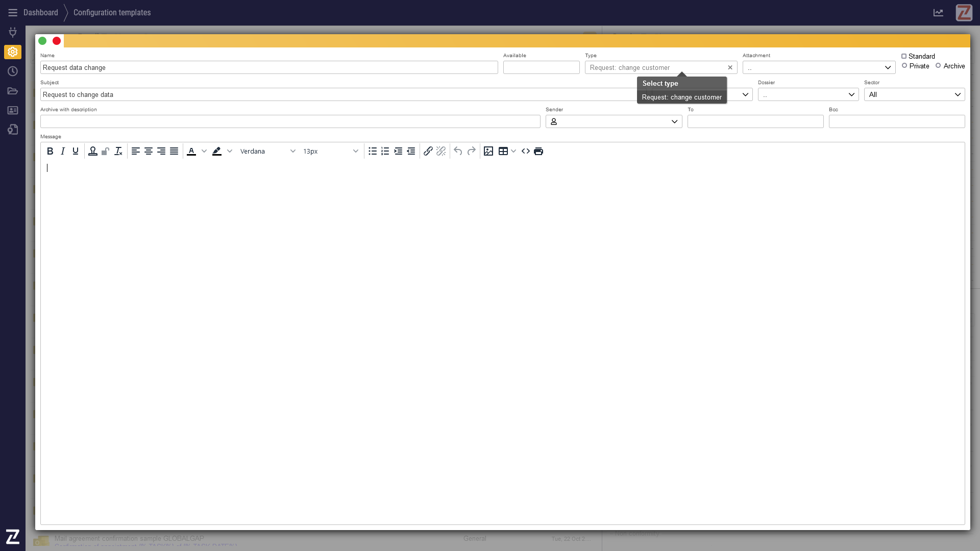Open the Verdana font family dropdown
Image resolution: width=980 pixels, height=551 pixels.
[x=267, y=151]
